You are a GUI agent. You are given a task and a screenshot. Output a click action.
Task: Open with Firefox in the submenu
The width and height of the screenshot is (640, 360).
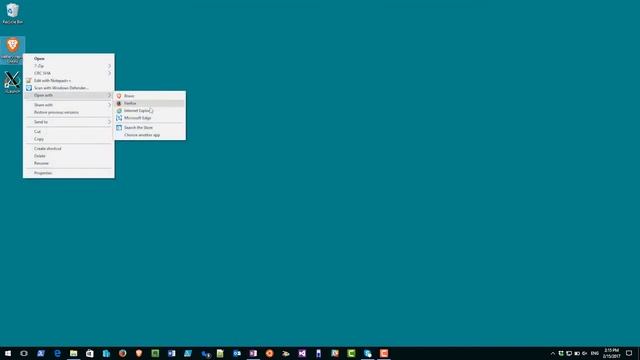click(149, 103)
